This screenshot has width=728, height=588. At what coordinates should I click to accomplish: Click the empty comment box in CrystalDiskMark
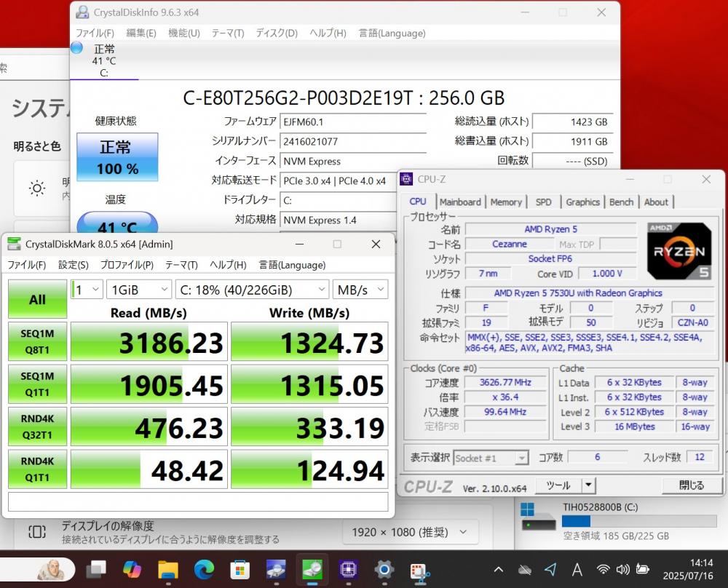tap(198, 501)
